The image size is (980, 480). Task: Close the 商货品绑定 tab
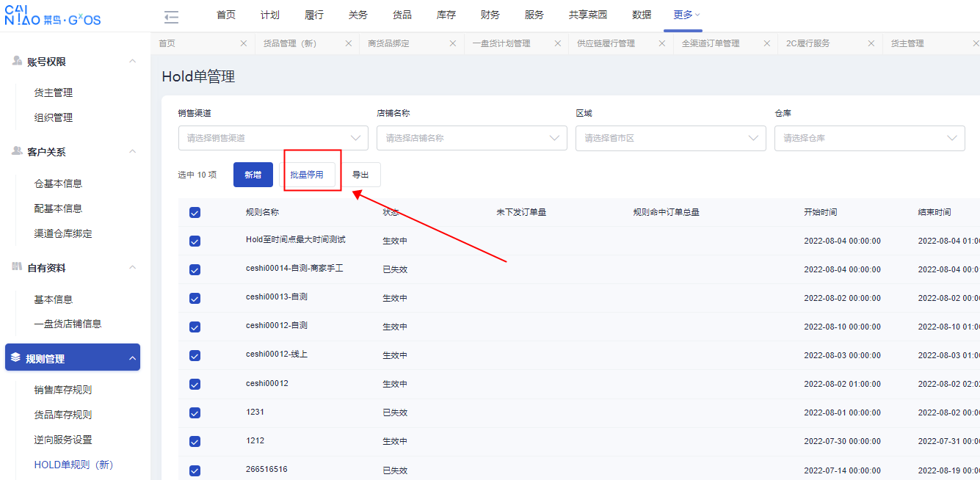(453, 43)
